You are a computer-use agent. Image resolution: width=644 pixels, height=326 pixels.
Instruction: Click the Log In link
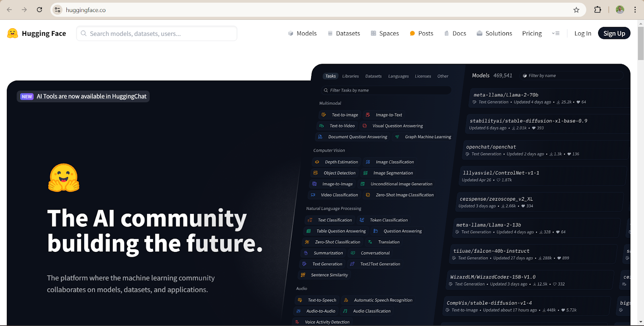[582, 33]
